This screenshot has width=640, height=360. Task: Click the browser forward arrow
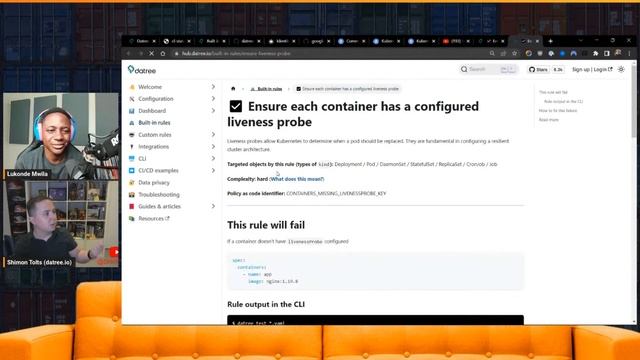(x=140, y=53)
